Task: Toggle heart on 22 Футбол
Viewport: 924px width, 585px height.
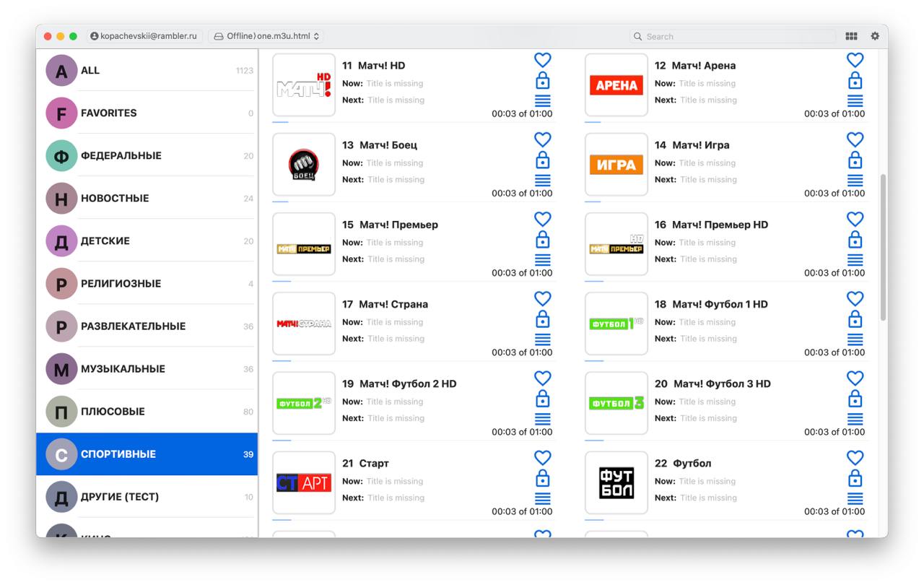Action: [x=855, y=457]
